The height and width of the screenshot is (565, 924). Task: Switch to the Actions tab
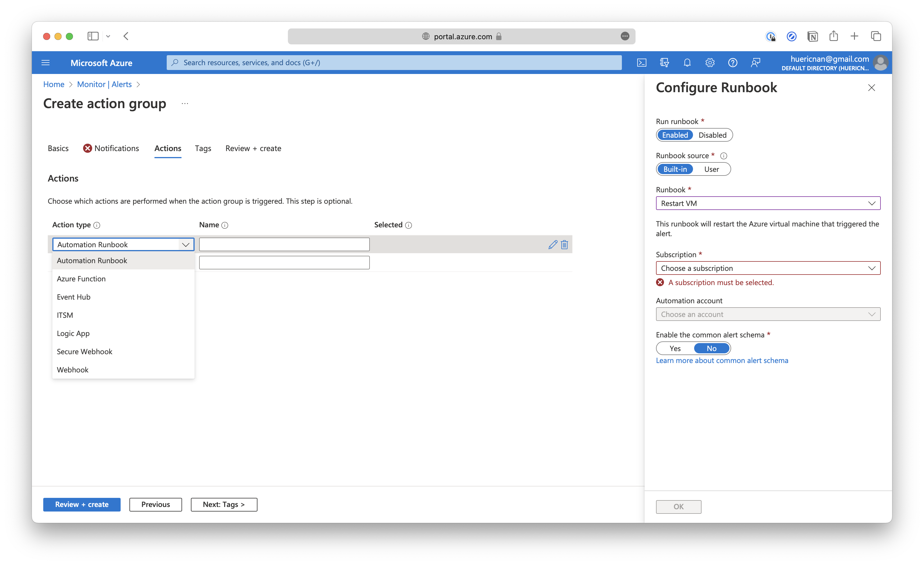pos(168,149)
